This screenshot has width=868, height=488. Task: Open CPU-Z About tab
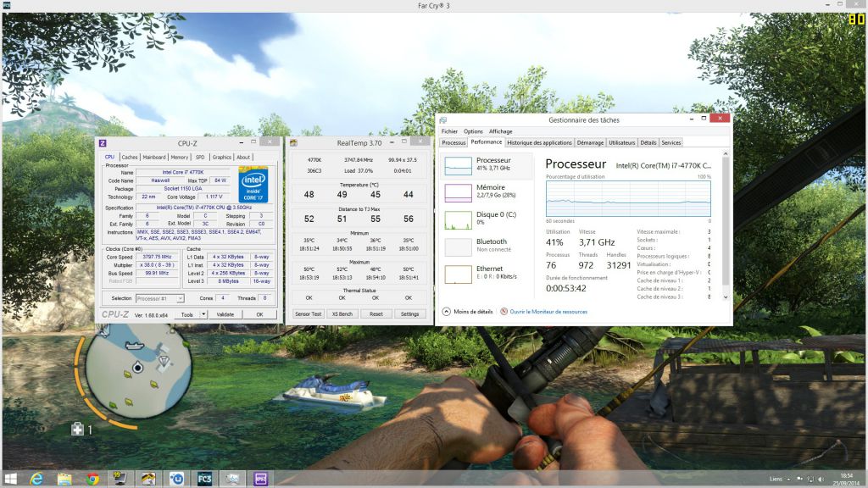coord(243,157)
